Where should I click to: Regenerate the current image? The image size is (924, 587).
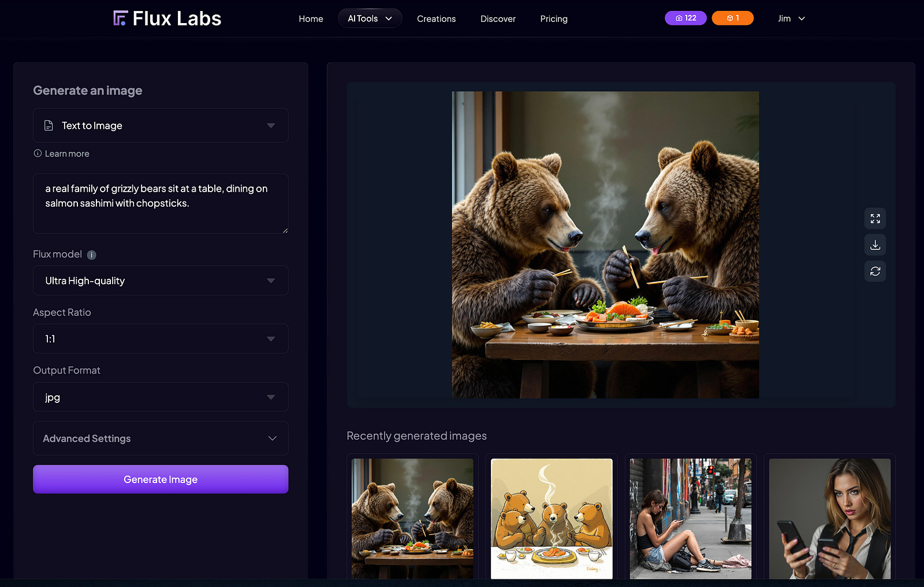[x=875, y=271]
